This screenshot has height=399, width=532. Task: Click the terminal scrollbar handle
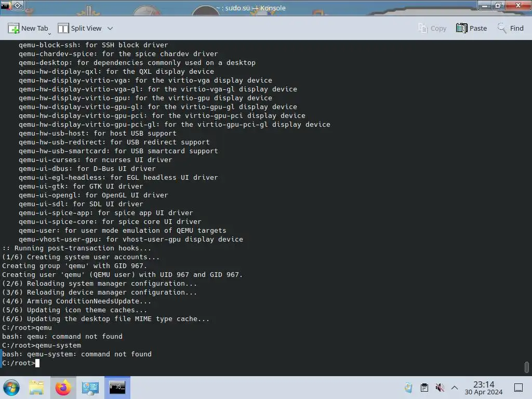click(527, 367)
